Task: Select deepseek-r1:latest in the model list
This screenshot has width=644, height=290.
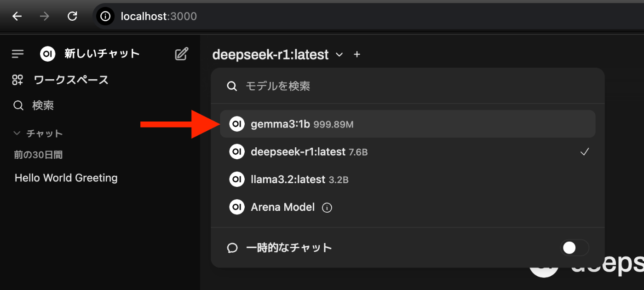Action: pos(408,151)
